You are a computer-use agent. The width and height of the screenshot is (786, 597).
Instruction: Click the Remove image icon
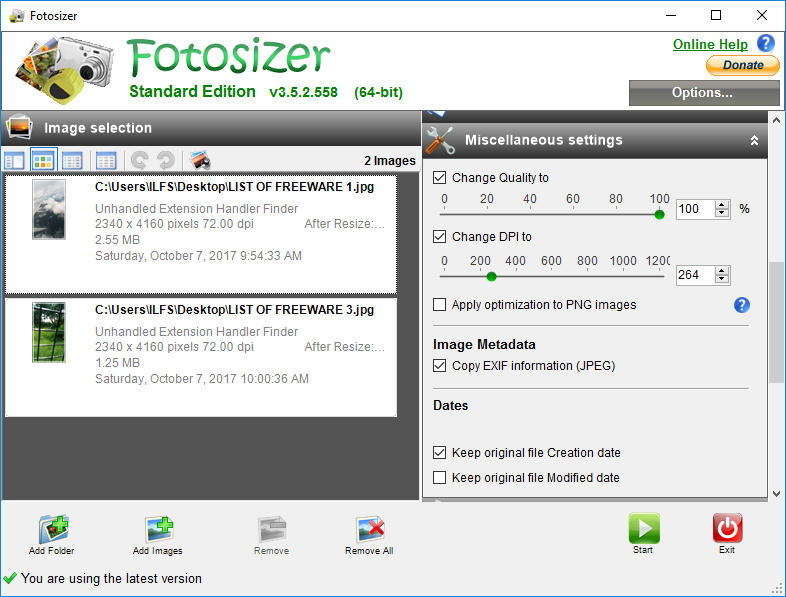tap(272, 529)
